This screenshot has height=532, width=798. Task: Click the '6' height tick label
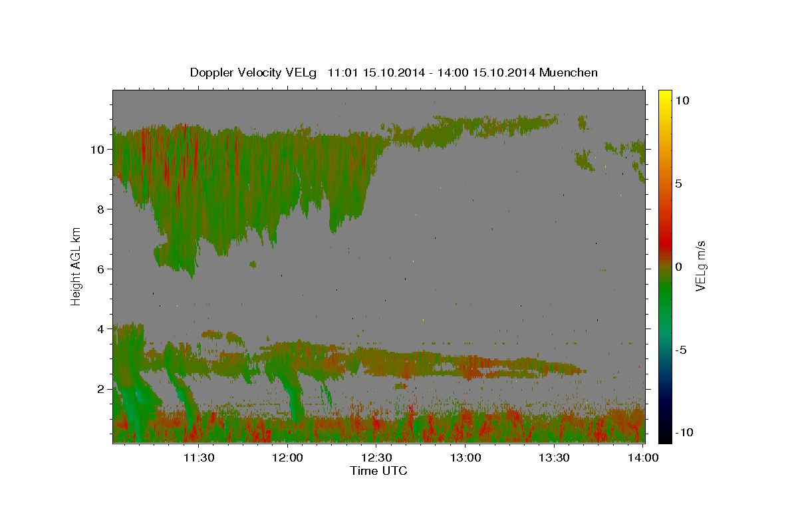(101, 269)
